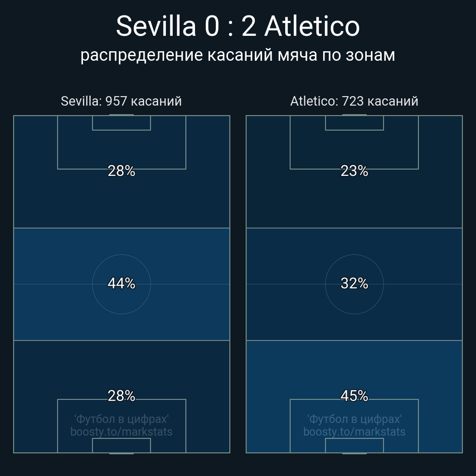Viewport: 476px width, 476px height.
Task: Click the bottom goal line marker on Atletico pitch
Action: tap(354, 453)
